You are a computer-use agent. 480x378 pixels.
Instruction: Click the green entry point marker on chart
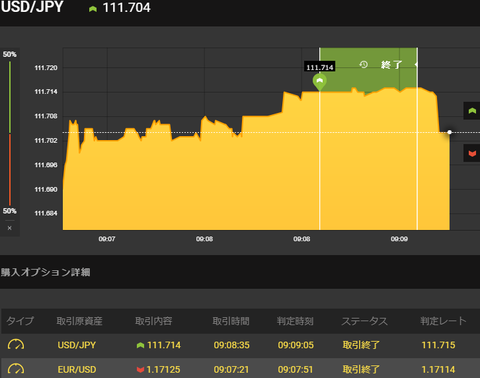[319, 82]
